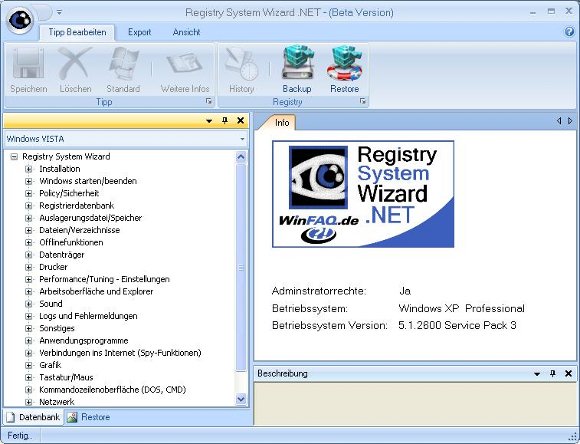The image size is (580, 444).
Task: Close the left tree panel
Action: click(240, 120)
